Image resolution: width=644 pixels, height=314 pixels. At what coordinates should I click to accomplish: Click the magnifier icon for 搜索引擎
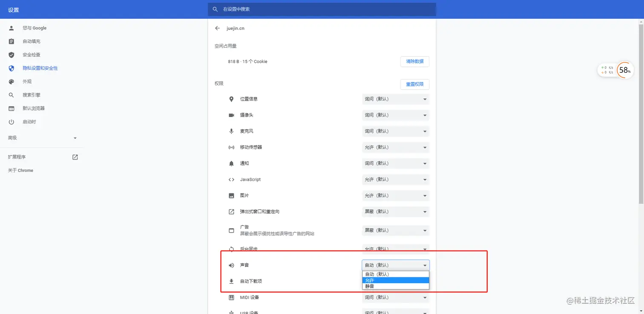11,95
